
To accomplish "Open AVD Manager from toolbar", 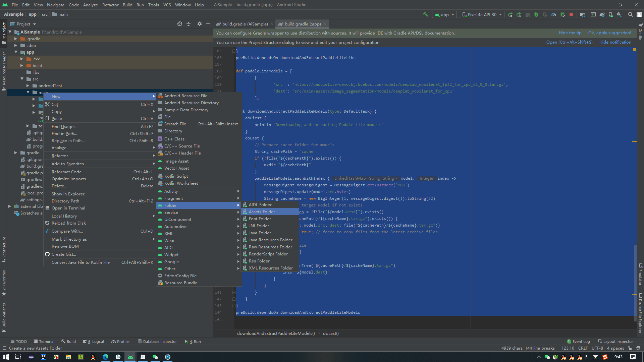I will pos(611,14).
